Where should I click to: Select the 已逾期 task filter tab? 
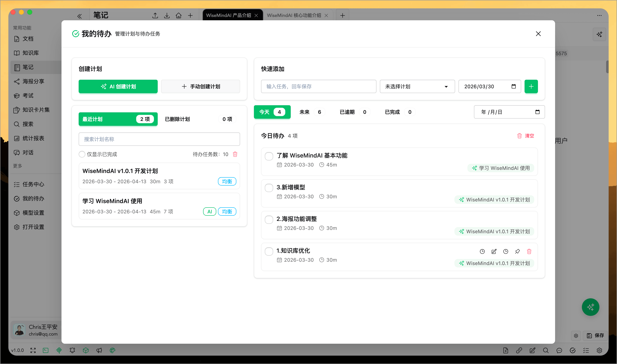pos(347,112)
